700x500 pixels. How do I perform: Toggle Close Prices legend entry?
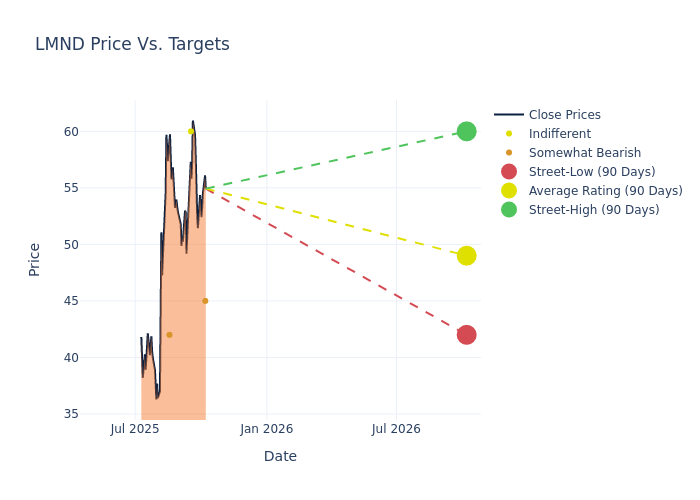(x=564, y=115)
